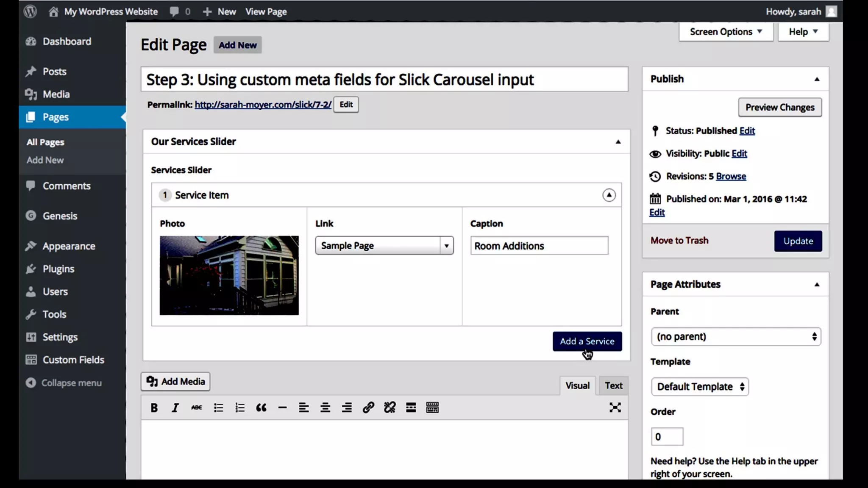
Task: Click the insert link icon
Action: pyautogui.click(x=368, y=408)
